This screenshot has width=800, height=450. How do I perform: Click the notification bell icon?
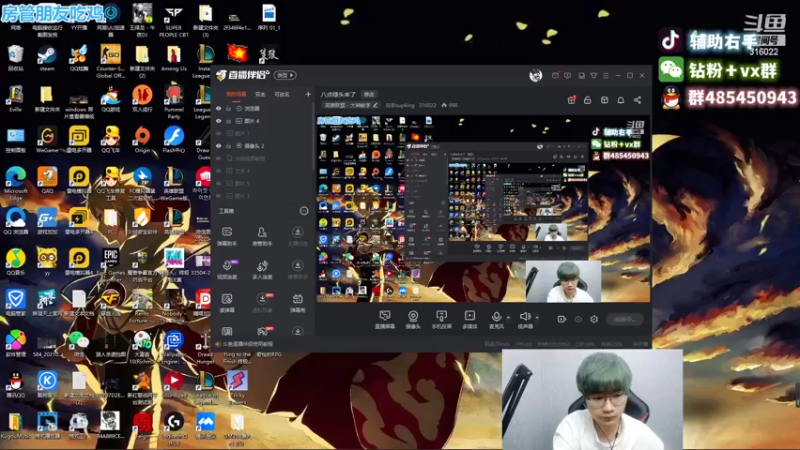(620, 100)
